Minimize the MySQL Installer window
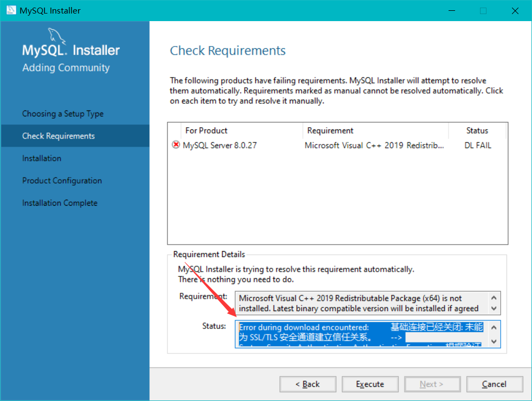 tap(452, 10)
